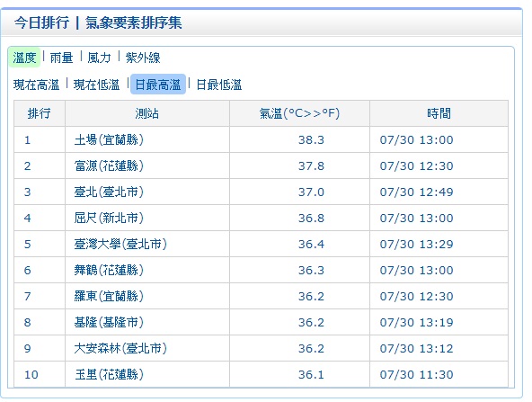
Task: Click the time 07/30 13:00 in 舞鶴 row
Action: coord(416,271)
